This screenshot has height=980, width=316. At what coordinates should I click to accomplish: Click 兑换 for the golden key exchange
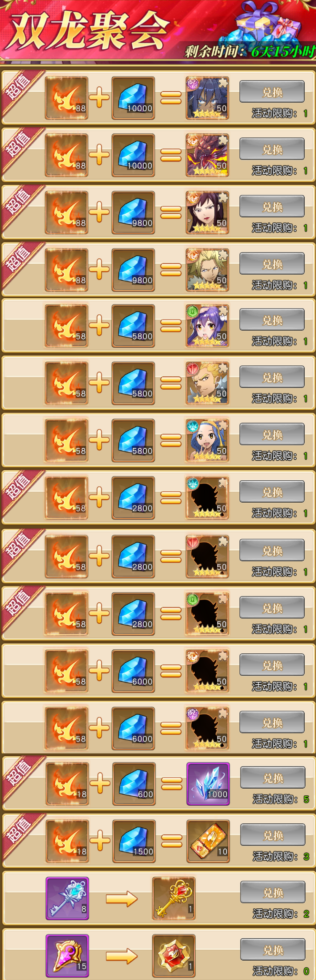273,892
